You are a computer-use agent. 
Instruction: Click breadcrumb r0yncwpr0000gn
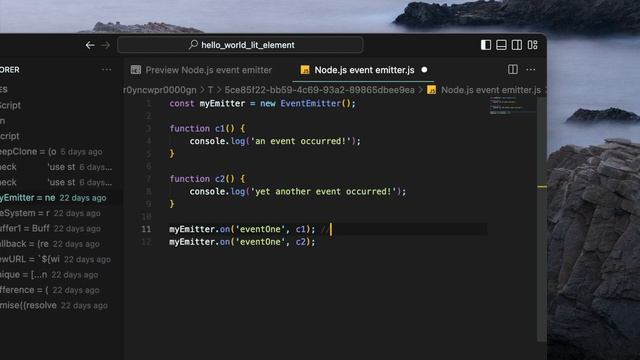point(160,90)
